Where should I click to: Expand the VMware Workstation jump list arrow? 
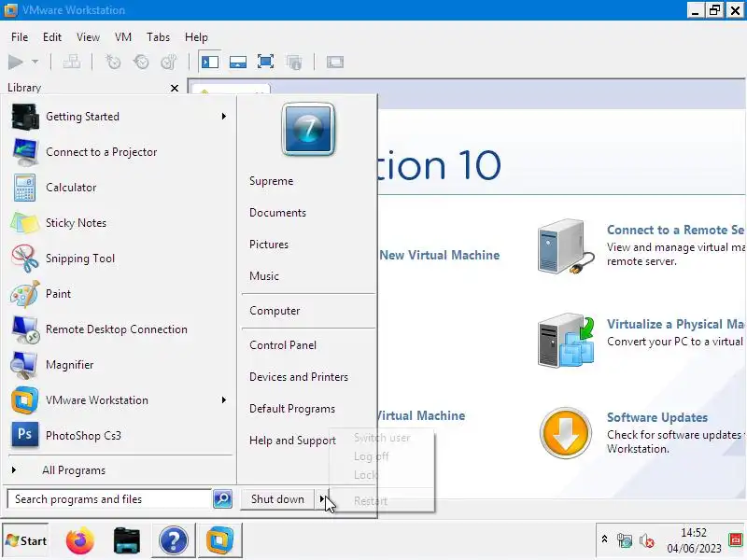click(x=223, y=400)
